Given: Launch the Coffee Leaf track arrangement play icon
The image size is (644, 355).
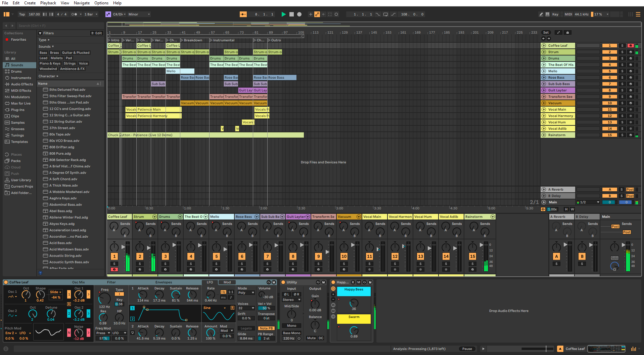Looking at the screenshot, I should 544,45.
